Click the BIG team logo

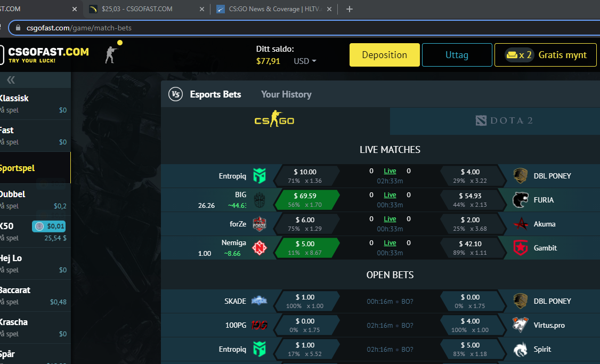[260, 200]
